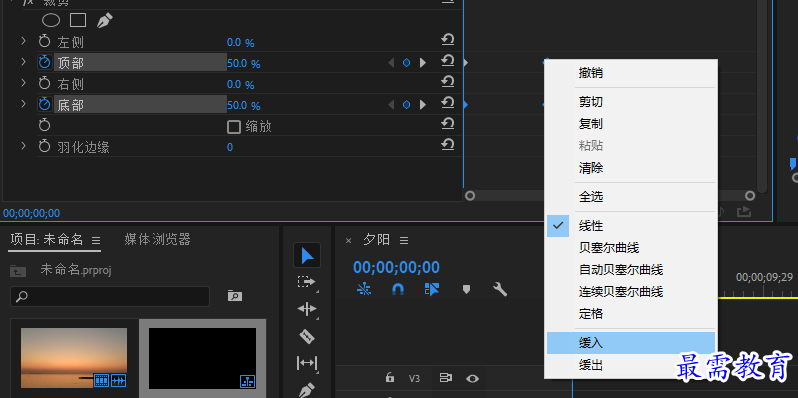Select the free draw bezier pen mask
798x398 pixels.
[104, 20]
